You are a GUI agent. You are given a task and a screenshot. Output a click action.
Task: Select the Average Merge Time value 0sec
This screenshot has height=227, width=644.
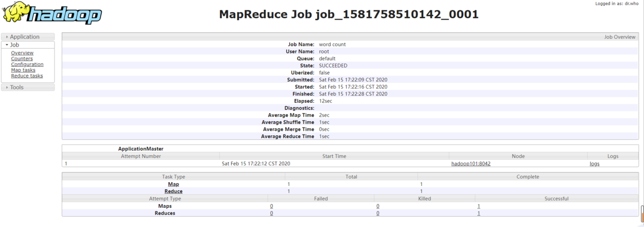324,130
